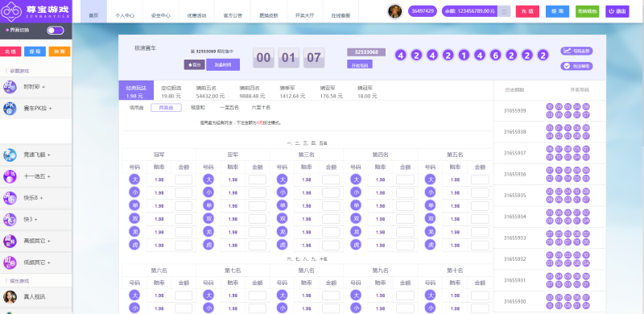Click the 十一选五 game icon
This screenshot has height=314, width=644.
click(x=10, y=176)
